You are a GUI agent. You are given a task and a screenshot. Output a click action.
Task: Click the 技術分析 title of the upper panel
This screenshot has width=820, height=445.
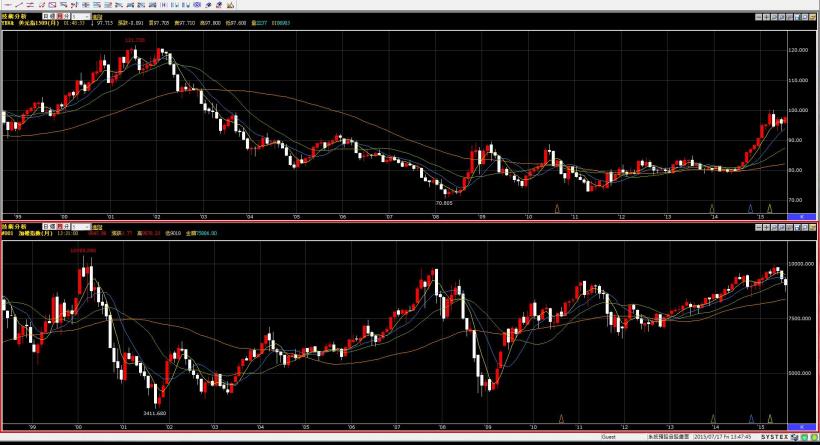[12, 18]
